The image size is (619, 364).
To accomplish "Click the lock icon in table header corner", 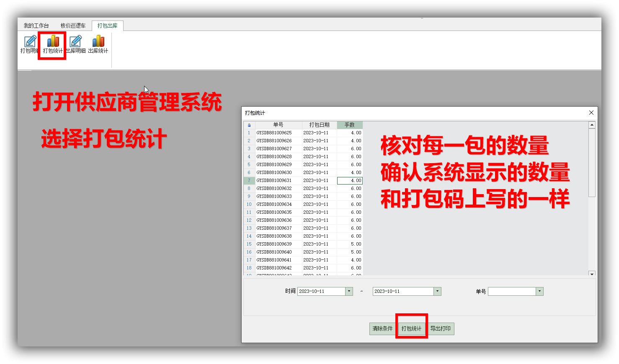I will click(249, 125).
